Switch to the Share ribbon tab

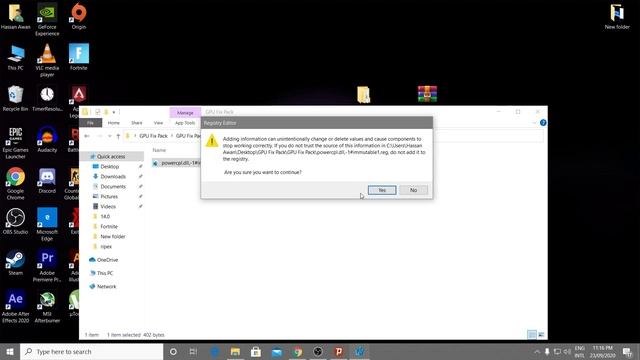click(137, 123)
